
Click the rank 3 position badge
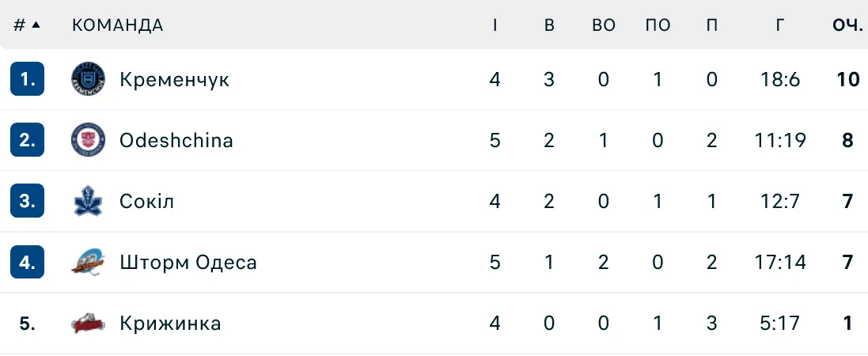28,201
